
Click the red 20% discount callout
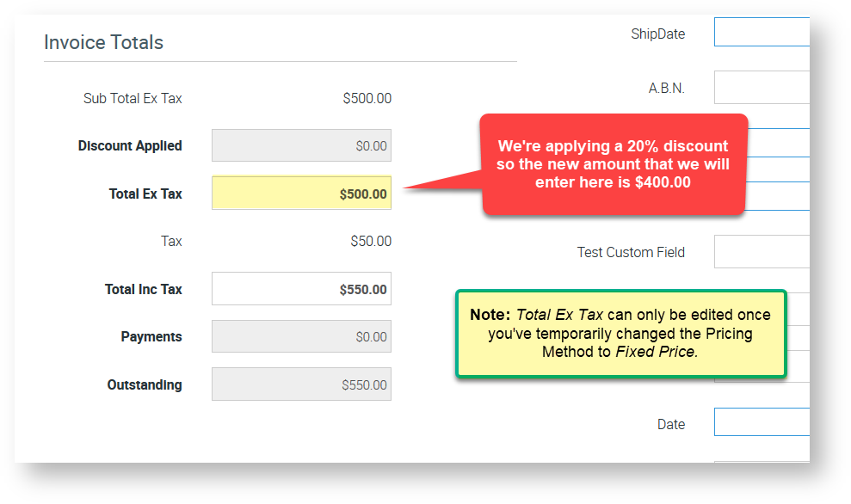pos(613,164)
